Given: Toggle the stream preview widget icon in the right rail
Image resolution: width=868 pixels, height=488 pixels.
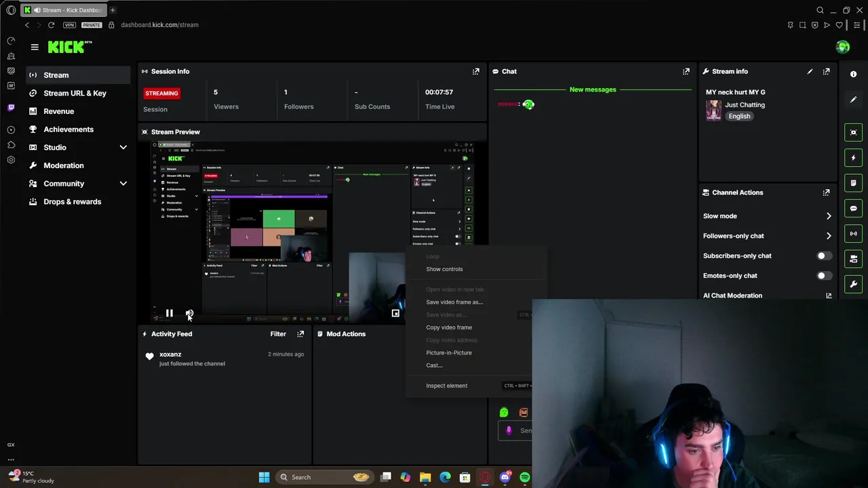Looking at the screenshot, I should click(854, 132).
